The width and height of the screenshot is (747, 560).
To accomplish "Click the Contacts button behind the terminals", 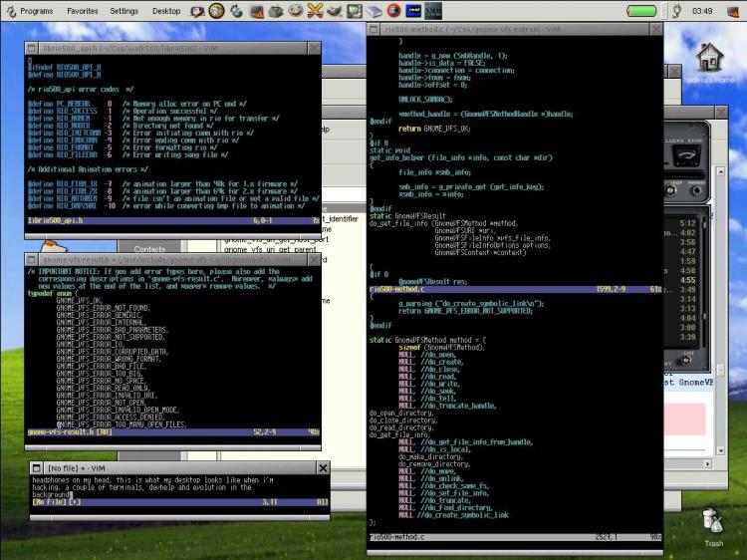I will click(149, 248).
